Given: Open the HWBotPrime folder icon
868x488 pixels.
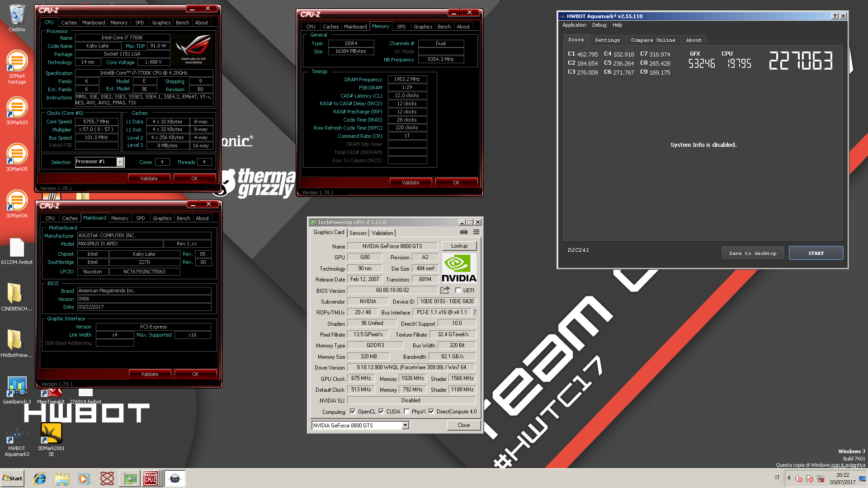Looking at the screenshot, I should (x=17, y=343).
